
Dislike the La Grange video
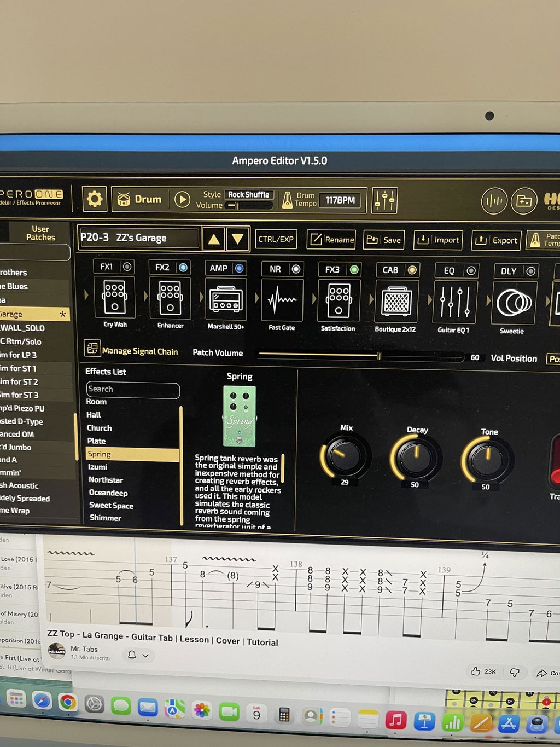click(515, 672)
